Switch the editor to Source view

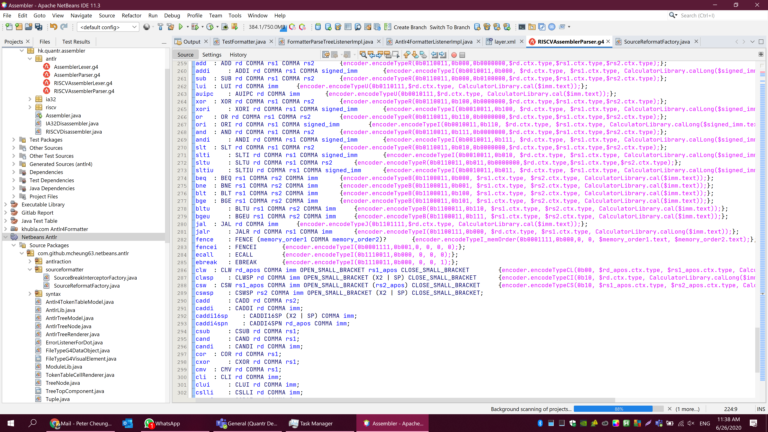point(185,55)
